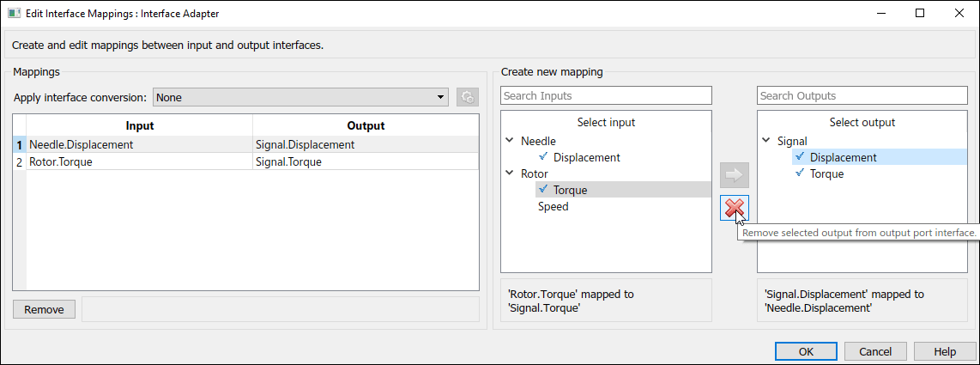Select the Needle.Displacement mapping row
980x365 pixels.
coord(82,144)
